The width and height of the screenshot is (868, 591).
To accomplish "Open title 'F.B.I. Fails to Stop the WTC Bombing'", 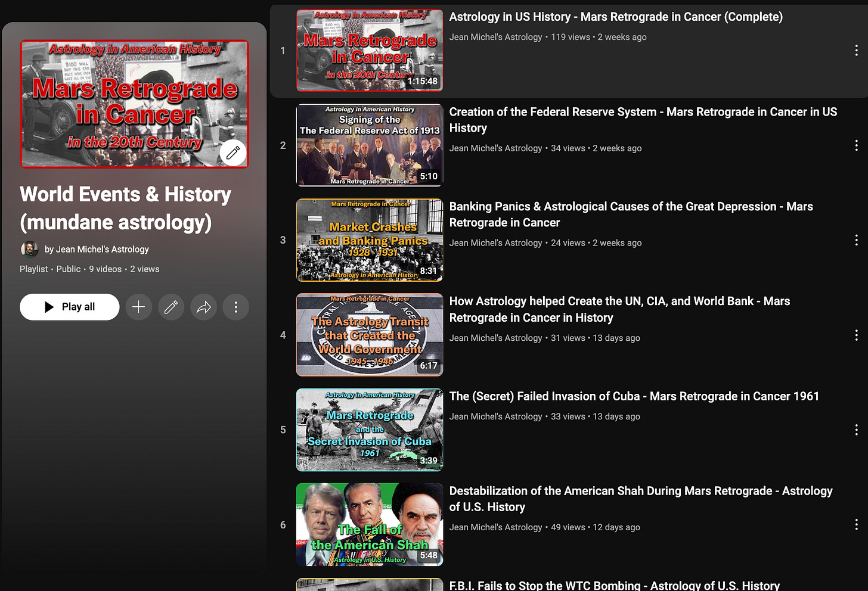I will (x=615, y=585).
